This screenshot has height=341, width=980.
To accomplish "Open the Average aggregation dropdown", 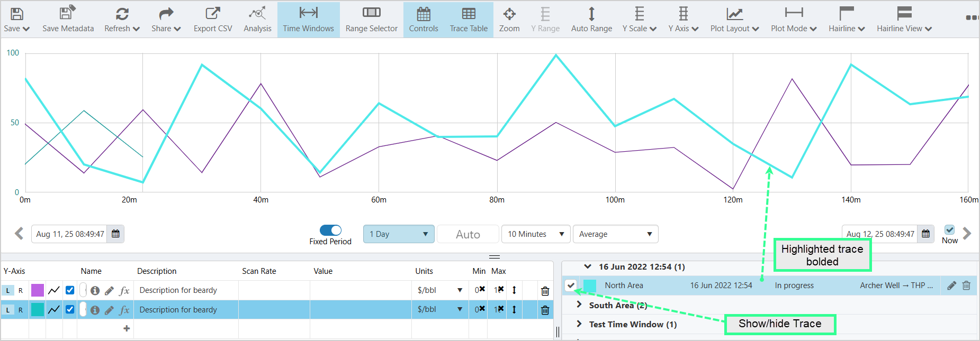I will [x=615, y=234].
